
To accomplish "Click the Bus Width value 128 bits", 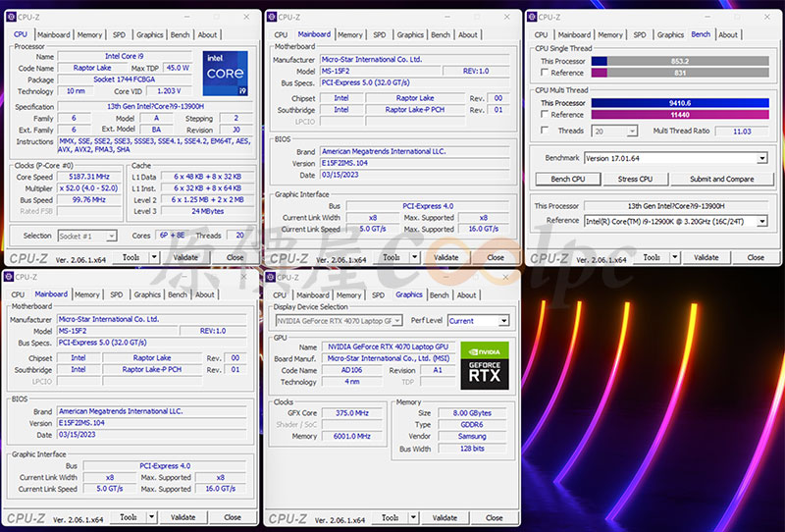I will point(472,449).
